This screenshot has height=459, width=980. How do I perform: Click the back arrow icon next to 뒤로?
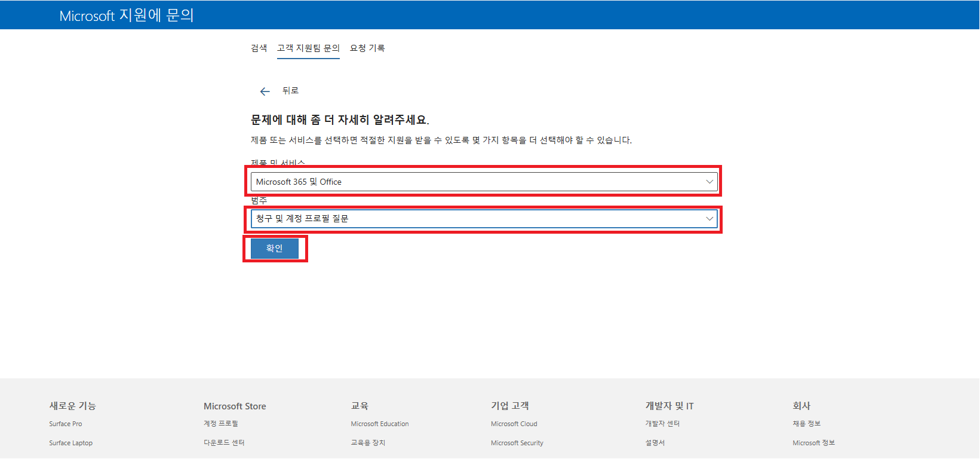tap(265, 91)
